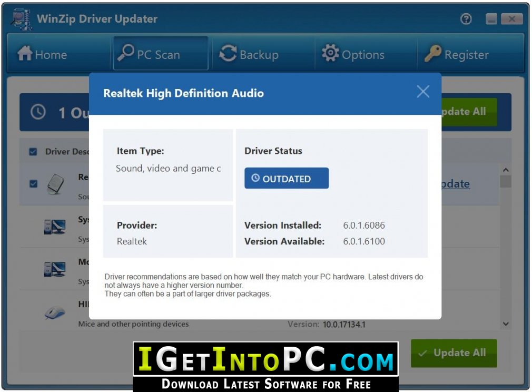Click the mouse pointing device icon

coord(55,312)
